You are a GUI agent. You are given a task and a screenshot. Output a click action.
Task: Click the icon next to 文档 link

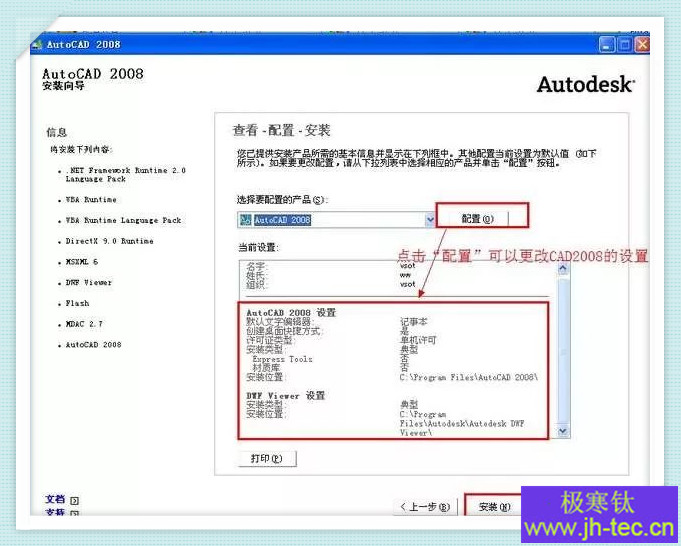point(74,500)
